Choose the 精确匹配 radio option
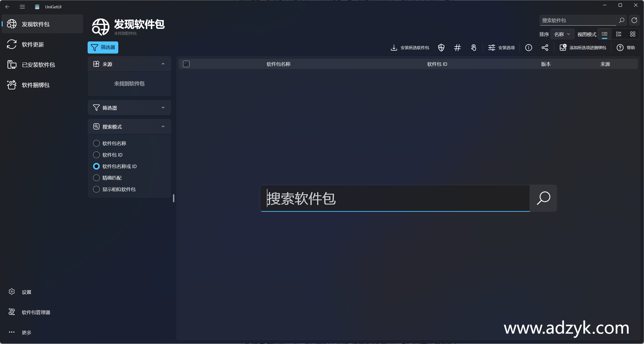The height and width of the screenshot is (344, 644). [96, 178]
